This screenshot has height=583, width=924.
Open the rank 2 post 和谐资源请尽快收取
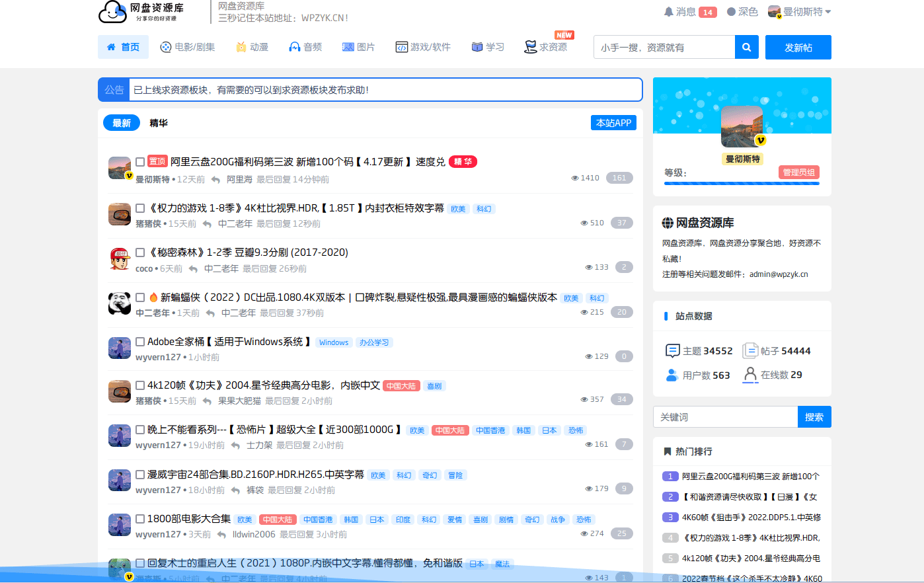[750, 497]
